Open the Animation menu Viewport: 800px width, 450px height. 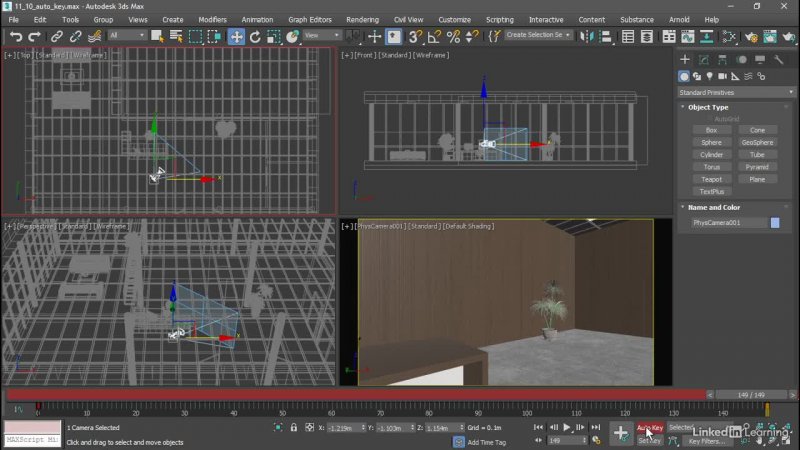pos(257,19)
